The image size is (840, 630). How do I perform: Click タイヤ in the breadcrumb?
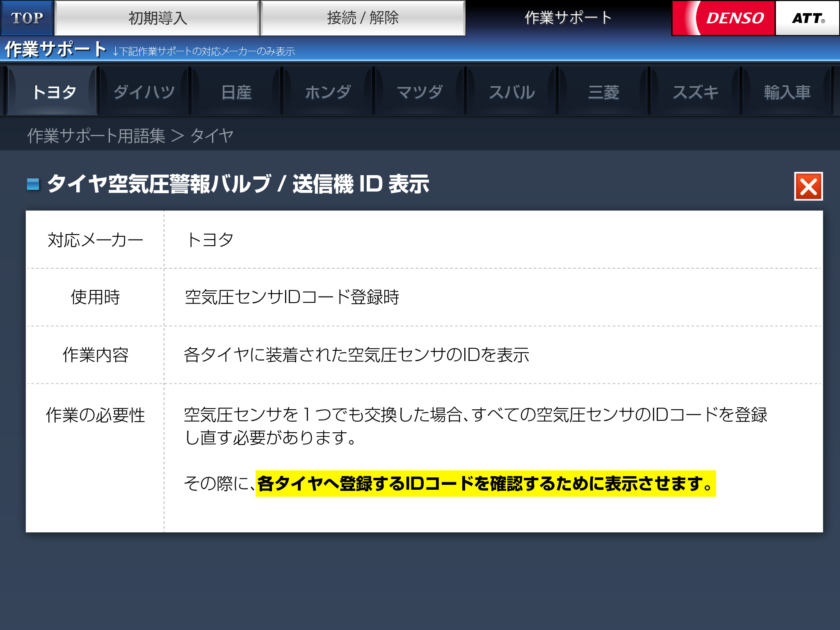click(212, 136)
